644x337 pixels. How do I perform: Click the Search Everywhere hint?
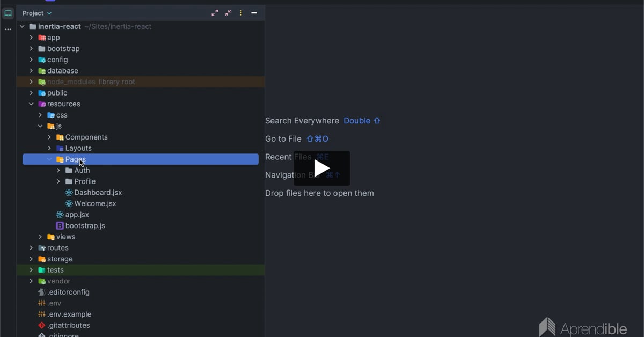tap(323, 121)
